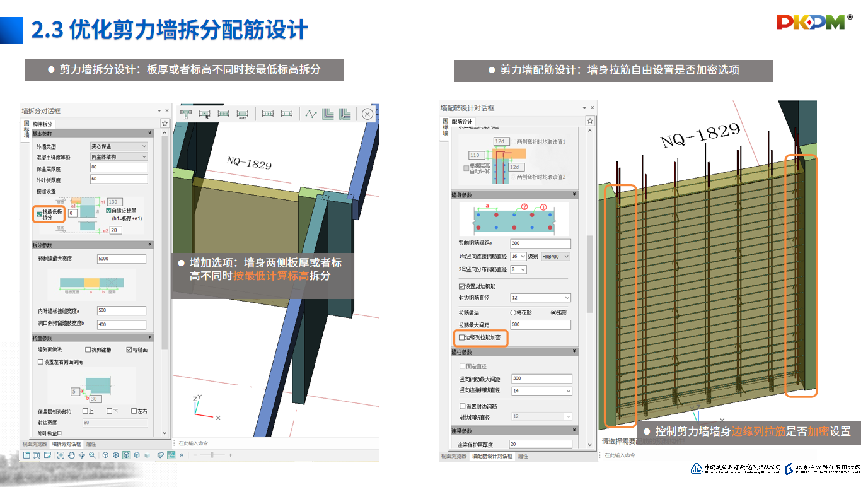868x487 pixels.
Task: Select the Auto wall split toolbar icon
Action: point(243,114)
